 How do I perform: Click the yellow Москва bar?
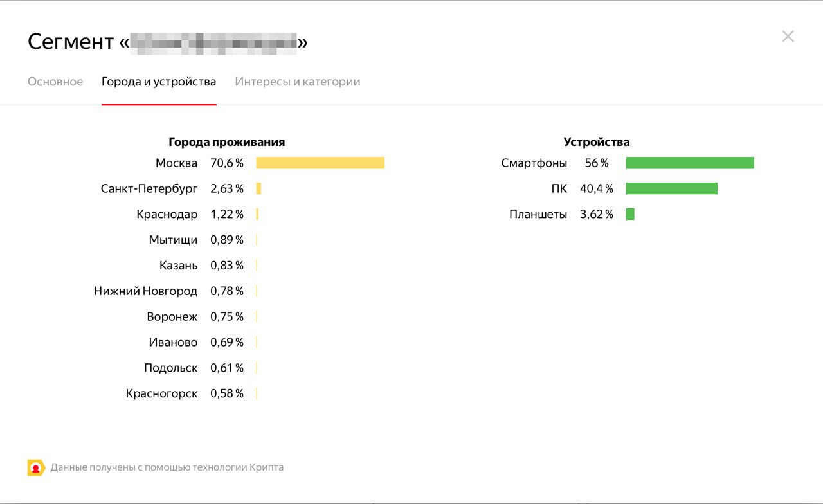tap(320, 163)
